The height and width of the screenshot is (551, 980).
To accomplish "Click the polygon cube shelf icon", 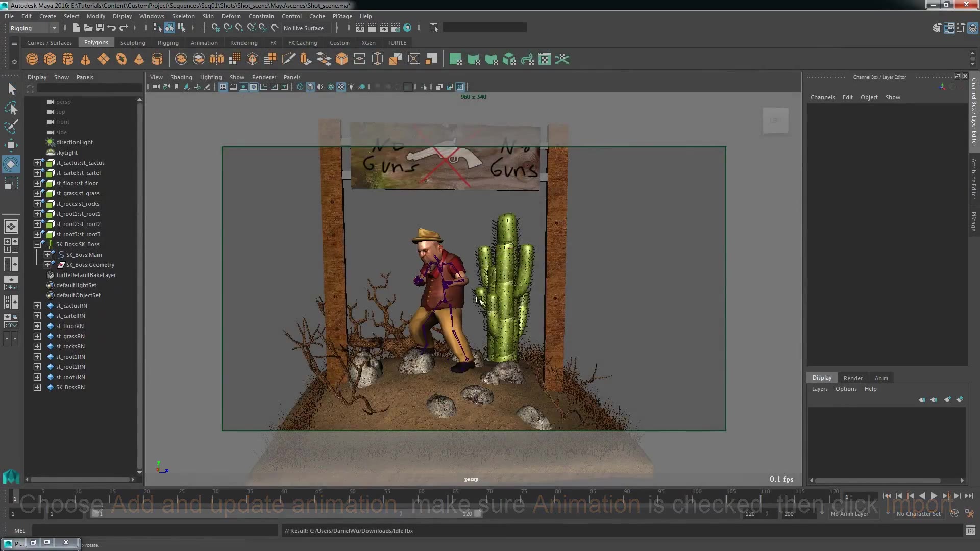I will 50,59.
